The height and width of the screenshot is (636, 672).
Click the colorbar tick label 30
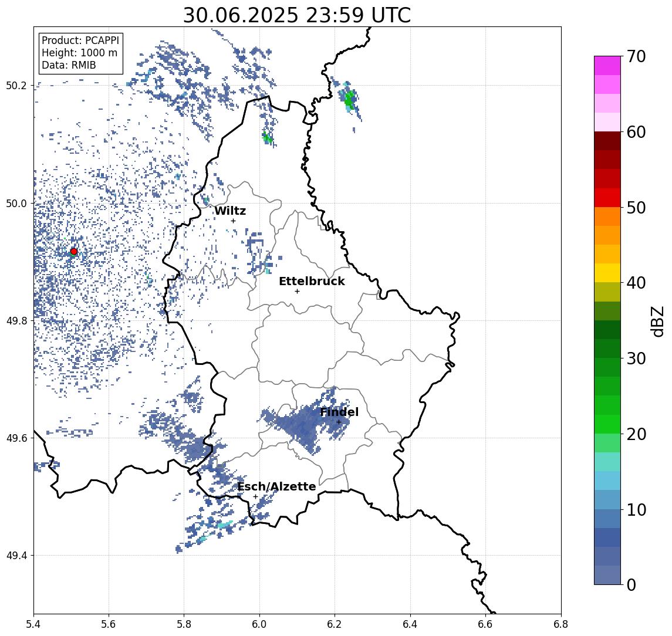coord(636,358)
